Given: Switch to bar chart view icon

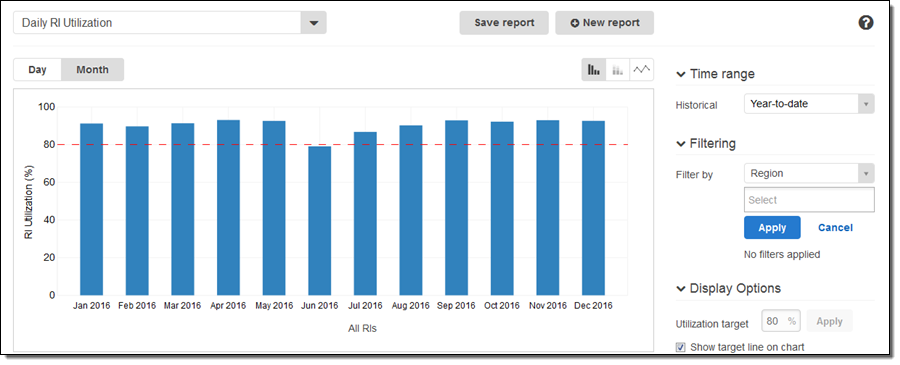Looking at the screenshot, I should point(593,69).
